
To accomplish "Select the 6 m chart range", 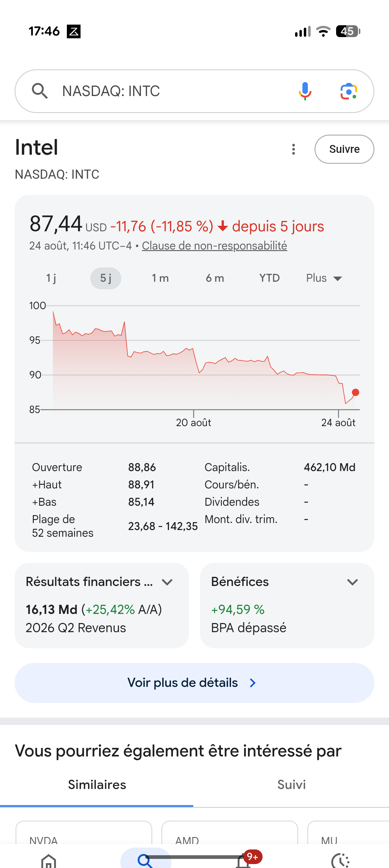I will coord(215,278).
